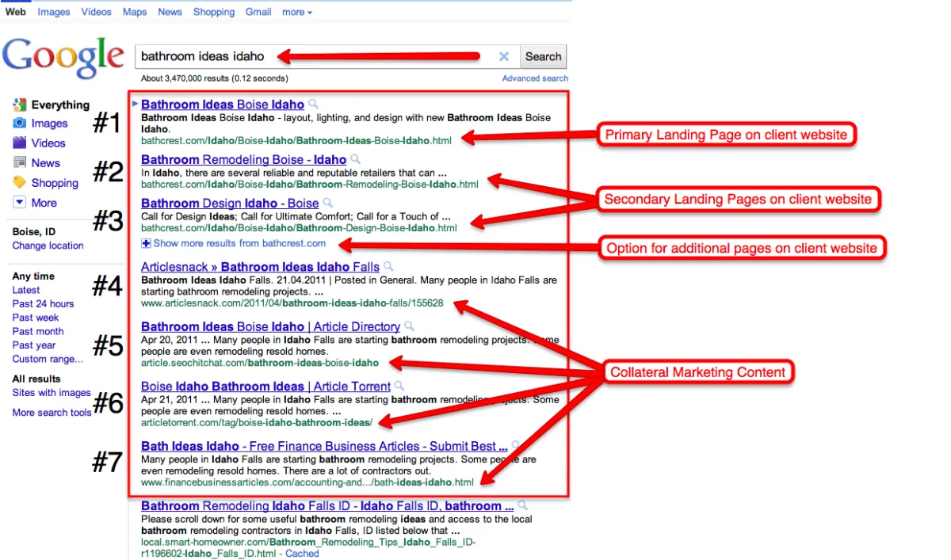Click the www.financebusinessarticles.com green URL text
This screenshot has width=951, height=560.
click(x=307, y=482)
